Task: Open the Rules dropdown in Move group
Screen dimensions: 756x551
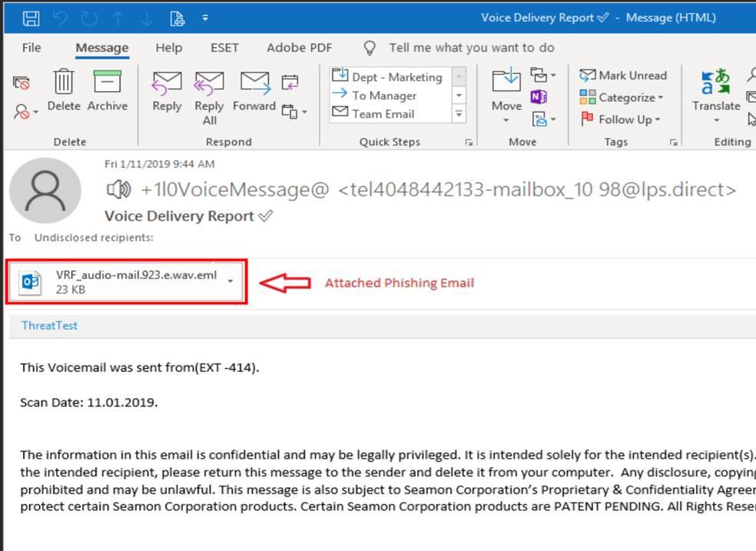Action: [x=543, y=75]
